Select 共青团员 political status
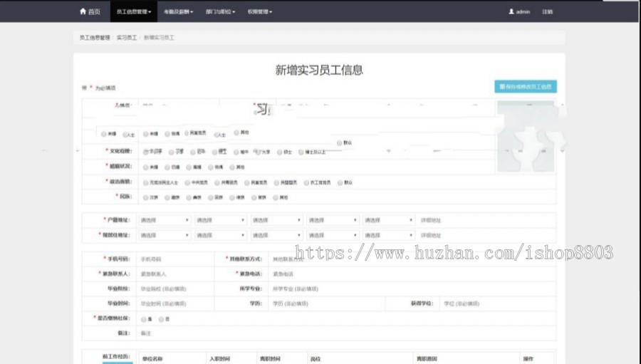 pos(217,183)
